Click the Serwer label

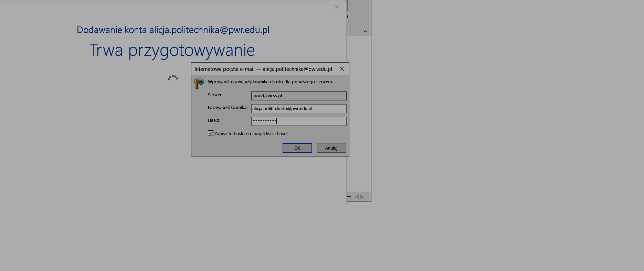pyautogui.click(x=215, y=95)
